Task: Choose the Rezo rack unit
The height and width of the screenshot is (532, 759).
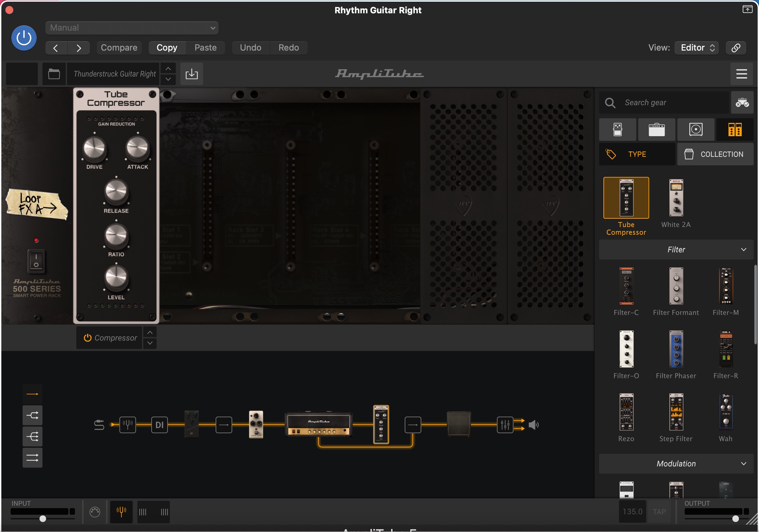Action: tap(626, 412)
